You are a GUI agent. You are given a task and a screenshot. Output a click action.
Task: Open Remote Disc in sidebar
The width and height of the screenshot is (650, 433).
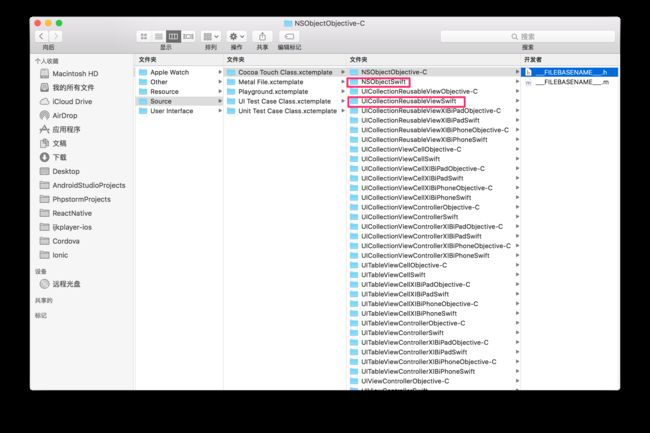tap(60, 284)
